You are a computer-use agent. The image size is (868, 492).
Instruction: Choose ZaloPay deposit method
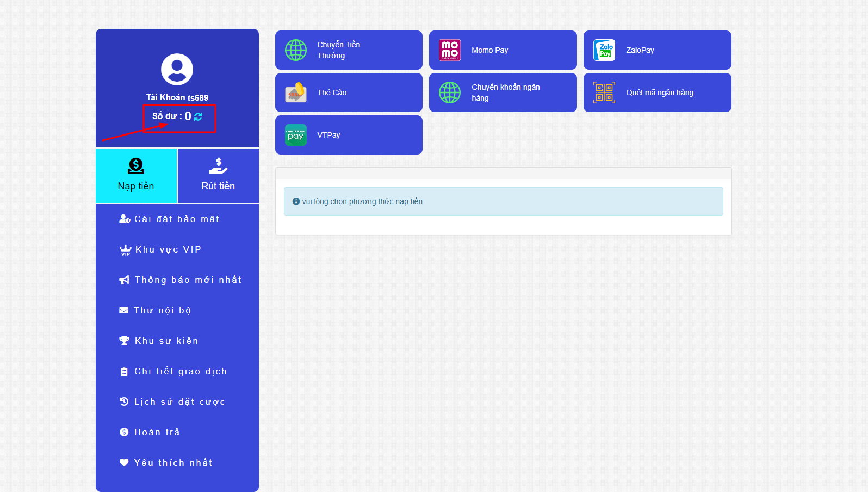pyautogui.click(x=658, y=50)
